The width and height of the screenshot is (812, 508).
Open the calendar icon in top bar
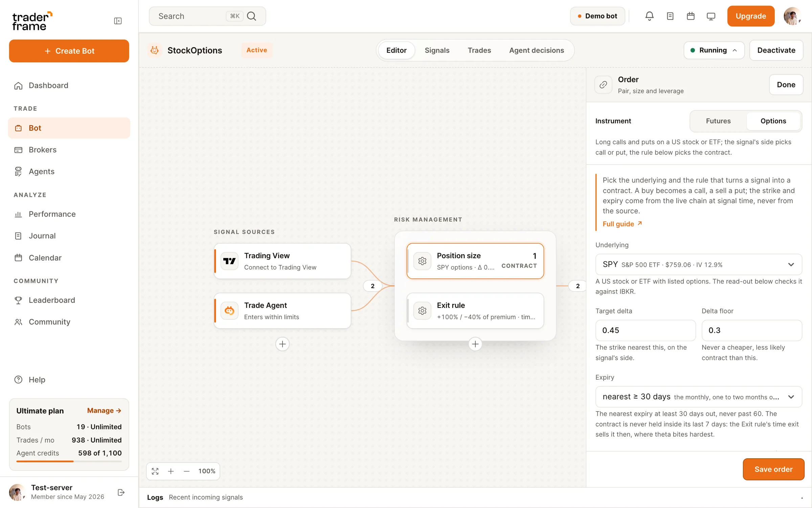691,16
